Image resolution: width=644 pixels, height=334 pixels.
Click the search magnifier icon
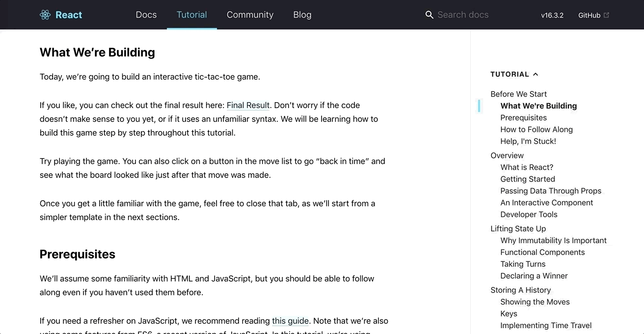429,15
